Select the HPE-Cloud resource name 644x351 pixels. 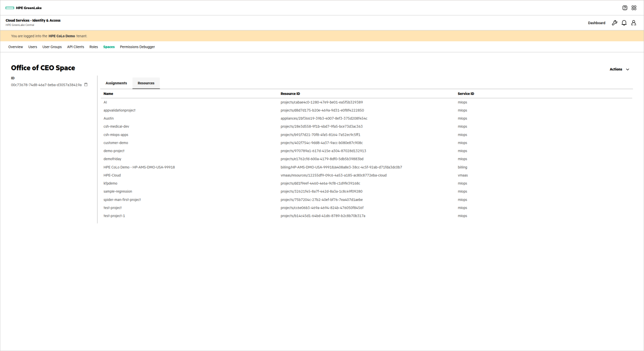point(112,175)
